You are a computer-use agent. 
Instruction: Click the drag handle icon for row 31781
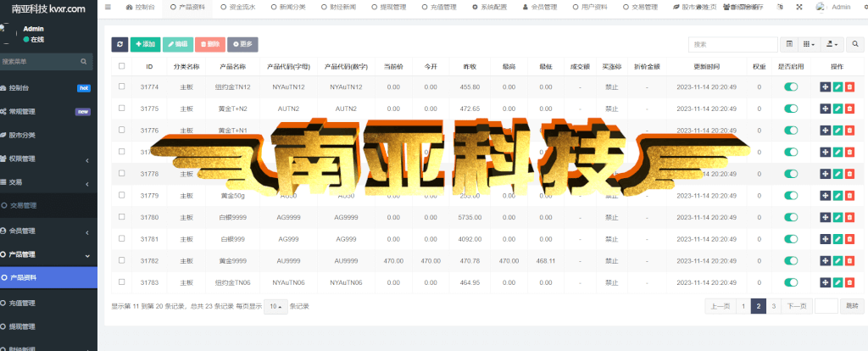click(826, 239)
